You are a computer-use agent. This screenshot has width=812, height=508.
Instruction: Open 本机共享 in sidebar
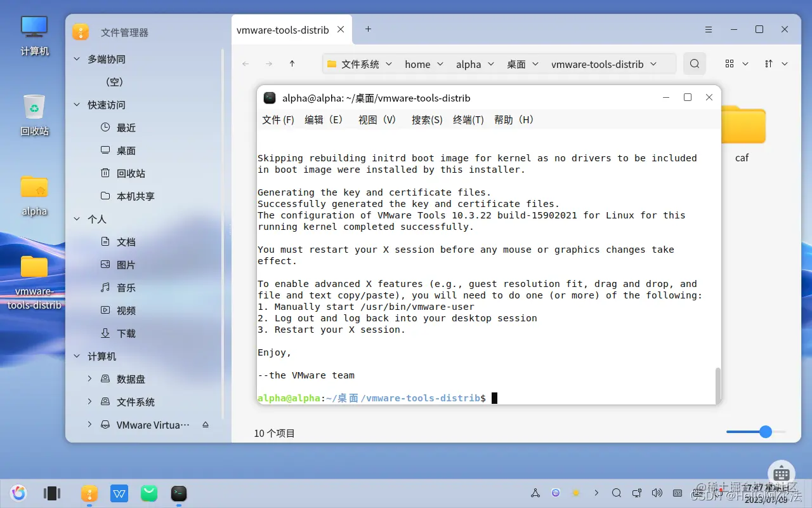135,196
